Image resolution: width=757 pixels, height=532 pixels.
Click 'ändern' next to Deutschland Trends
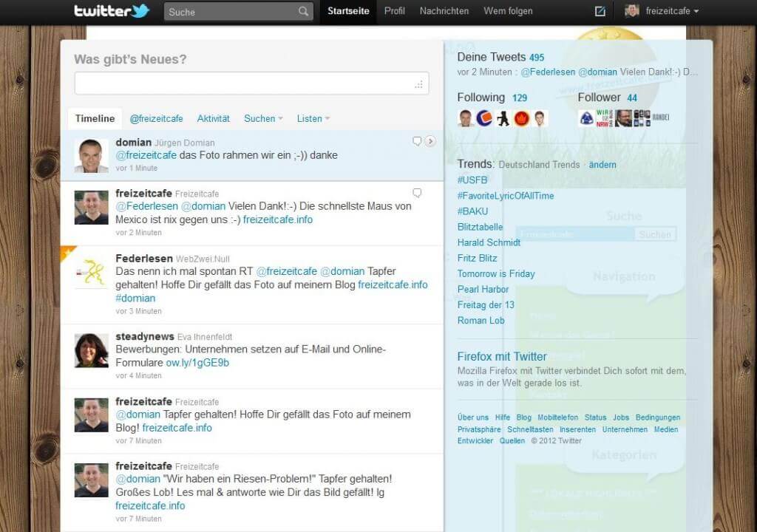(x=602, y=165)
